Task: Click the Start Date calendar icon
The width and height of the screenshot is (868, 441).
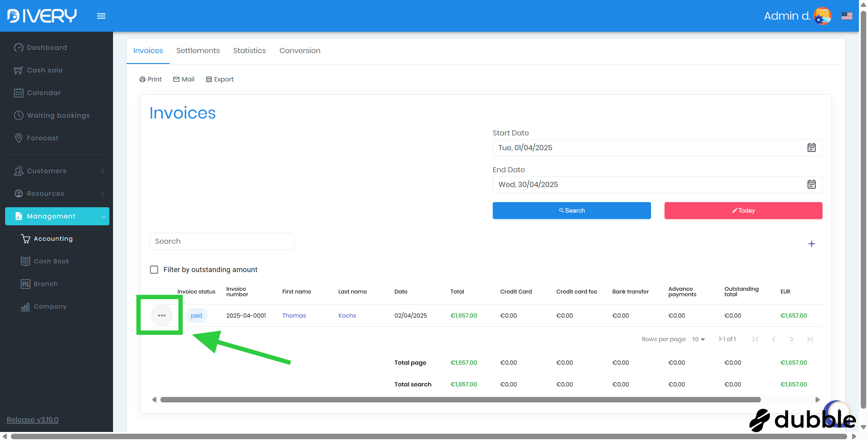Action: (x=811, y=147)
